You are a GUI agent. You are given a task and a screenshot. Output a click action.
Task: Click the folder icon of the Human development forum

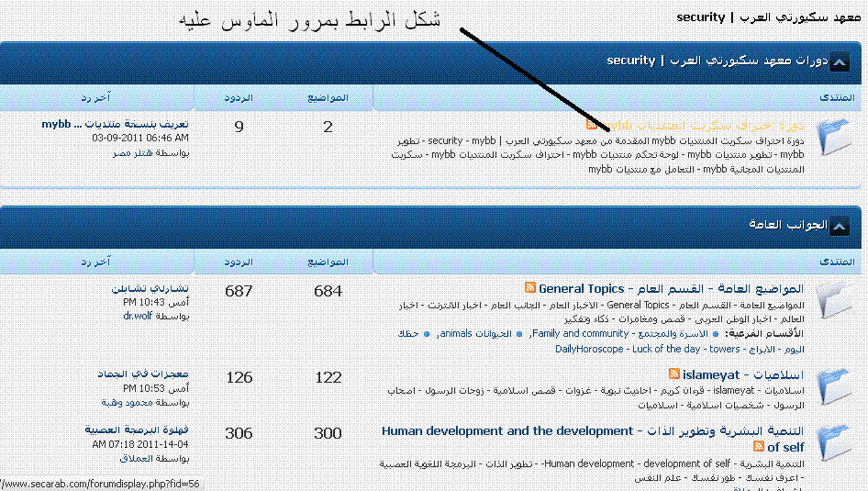[x=835, y=441]
